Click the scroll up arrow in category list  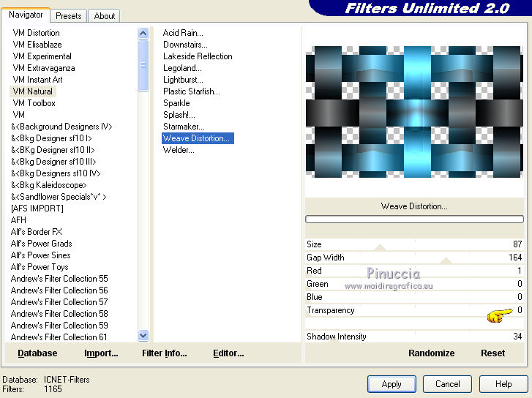pyautogui.click(x=143, y=33)
